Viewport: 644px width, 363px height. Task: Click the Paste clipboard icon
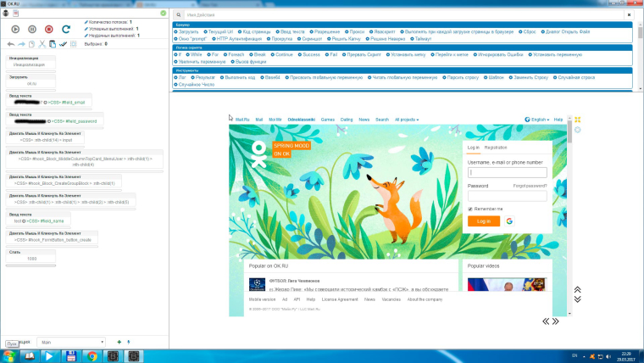(x=52, y=43)
